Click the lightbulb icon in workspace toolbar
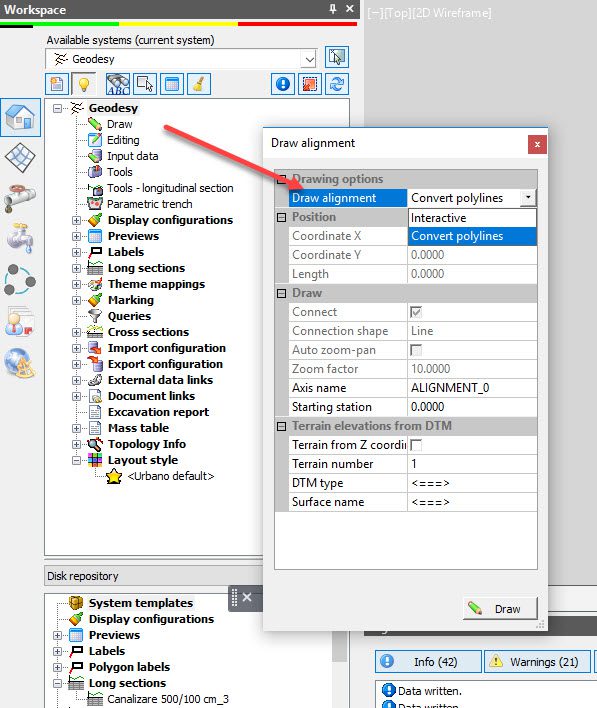Viewport: 597px width, 708px height. pyautogui.click(x=84, y=84)
